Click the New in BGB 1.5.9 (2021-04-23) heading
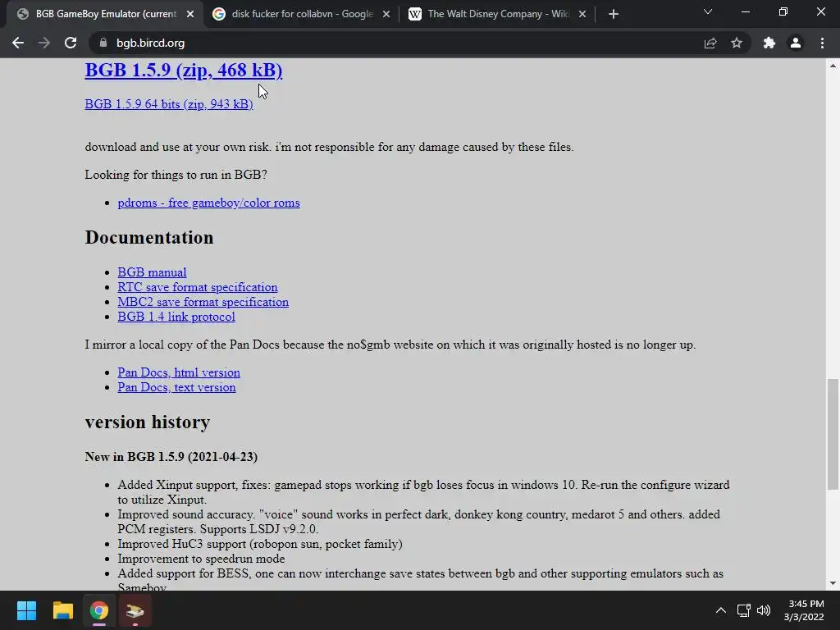 (x=171, y=456)
